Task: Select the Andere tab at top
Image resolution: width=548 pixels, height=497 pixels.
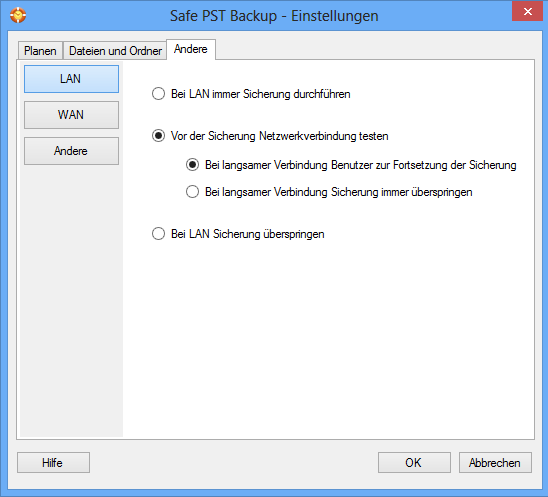Action: point(191,49)
